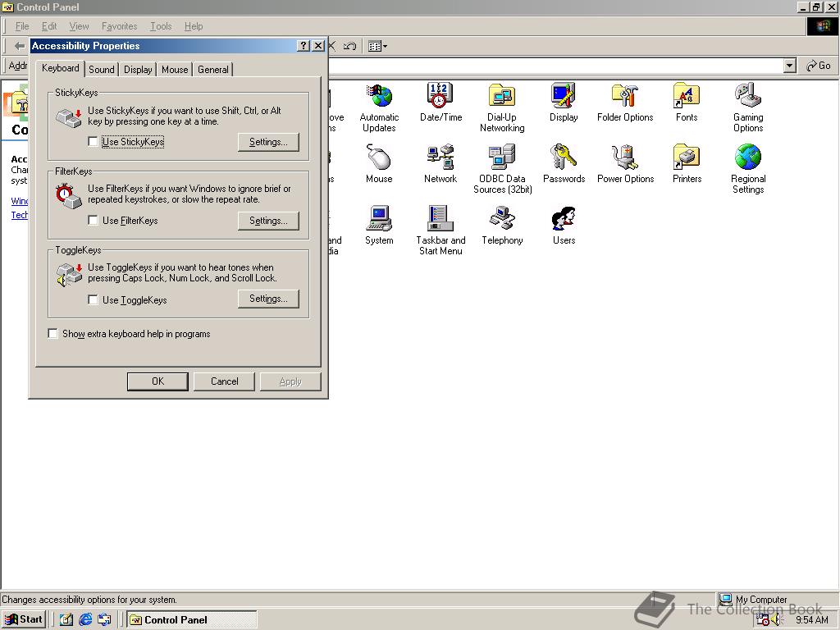Click the Start button
Screen dimensions: 840x630
tap(24, 620)
